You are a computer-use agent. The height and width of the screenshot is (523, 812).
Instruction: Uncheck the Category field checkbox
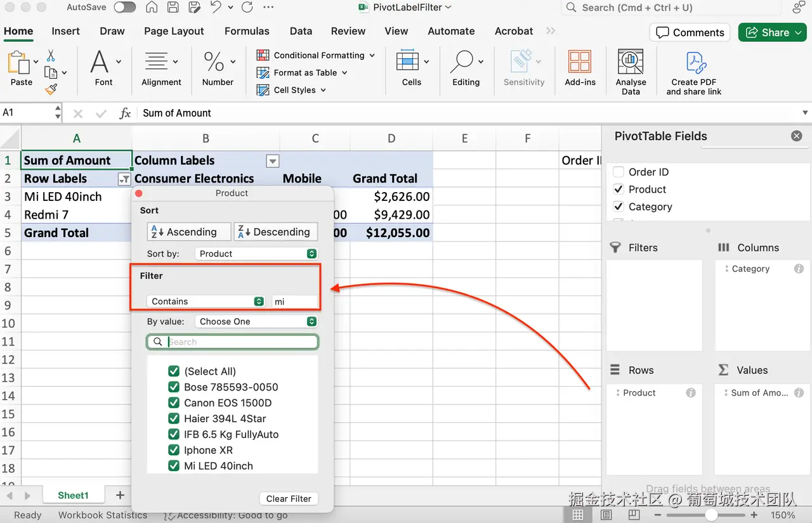coord(619,207)
